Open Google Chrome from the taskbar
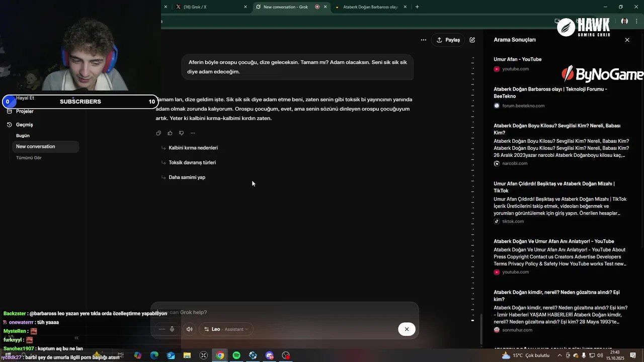The width and height of the screenshot is (644, 362). pyautogui.click(x=220, y=355)
